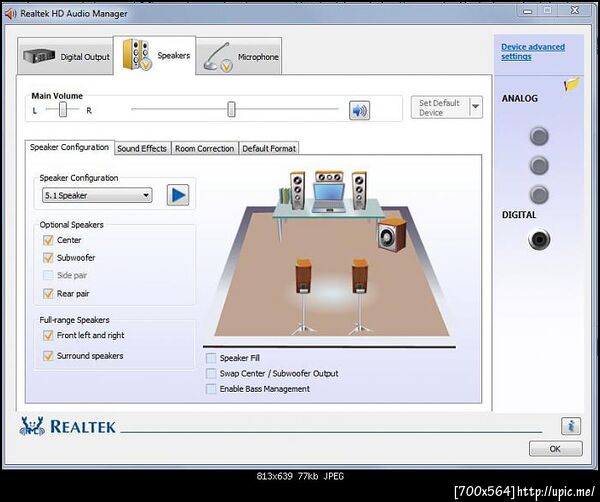Click the laptop in room diagram

tap(329, 198)
